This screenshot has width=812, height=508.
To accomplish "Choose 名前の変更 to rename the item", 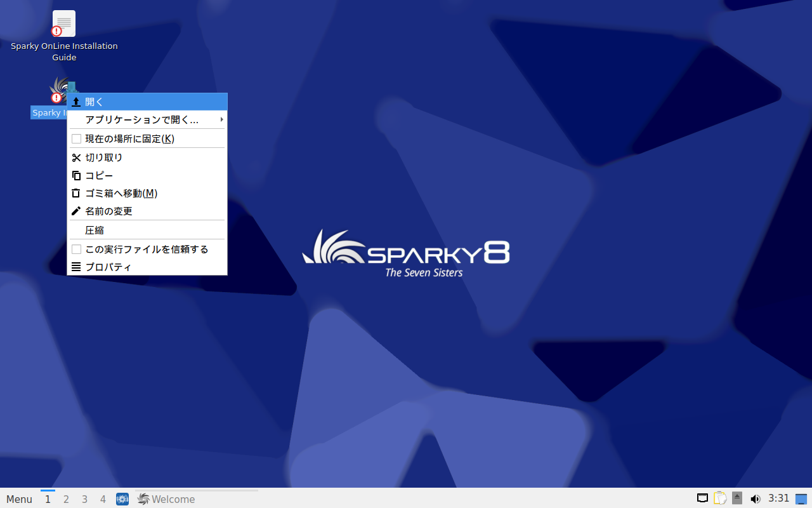I will pos(147,211).
